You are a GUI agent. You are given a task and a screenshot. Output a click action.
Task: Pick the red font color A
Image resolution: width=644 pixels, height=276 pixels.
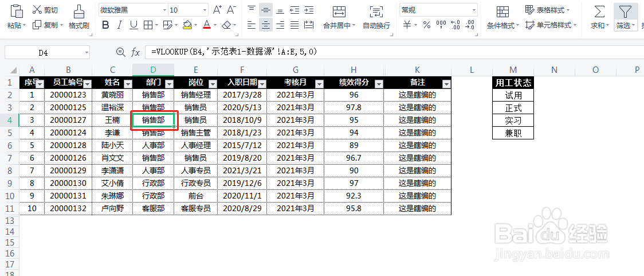coord(207,25)
